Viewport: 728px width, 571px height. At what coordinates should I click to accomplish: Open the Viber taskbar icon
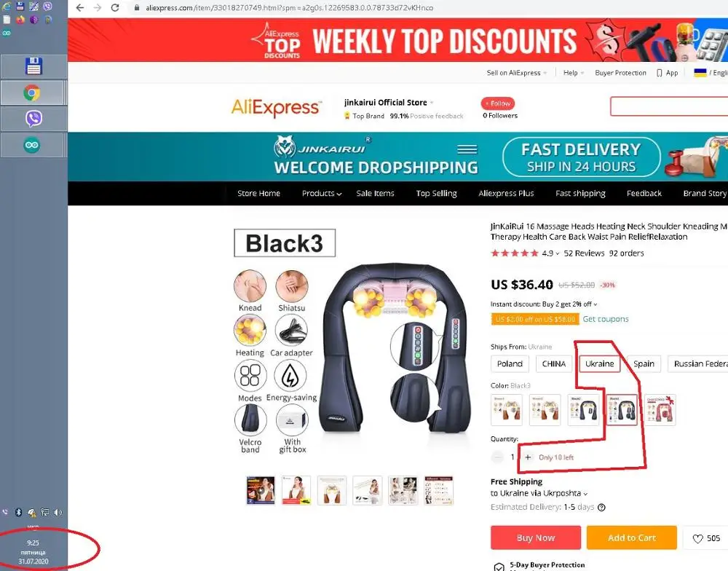click(x=33, y=119)
